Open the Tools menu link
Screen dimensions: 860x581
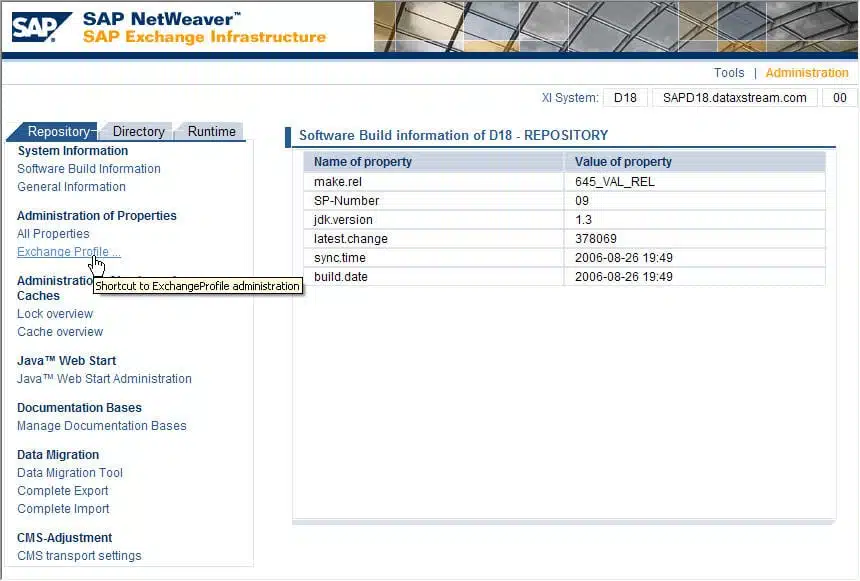(x=729, y=72)
